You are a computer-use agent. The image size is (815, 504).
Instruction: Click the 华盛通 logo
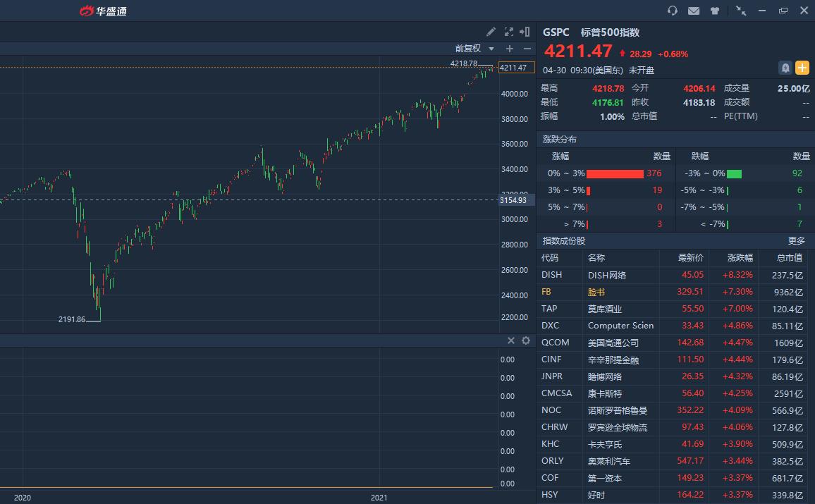(x=104, y=11)
